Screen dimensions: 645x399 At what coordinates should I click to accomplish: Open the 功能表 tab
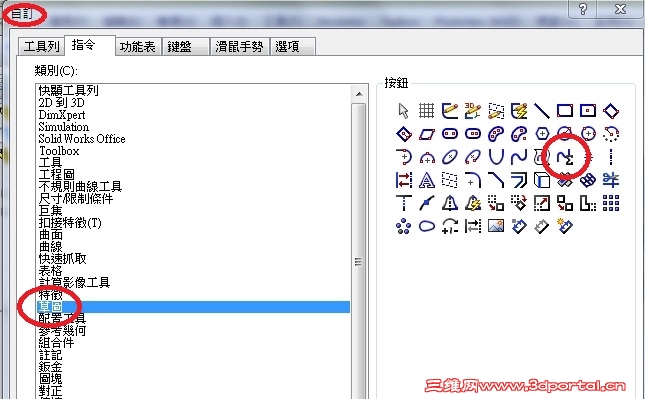[x=138, y=46]
